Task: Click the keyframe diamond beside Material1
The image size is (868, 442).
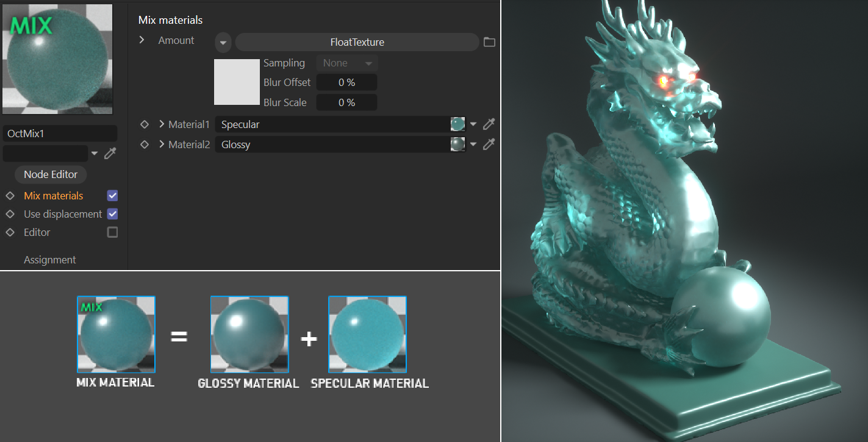Action: pyautogui.click(x=145, y=124)
